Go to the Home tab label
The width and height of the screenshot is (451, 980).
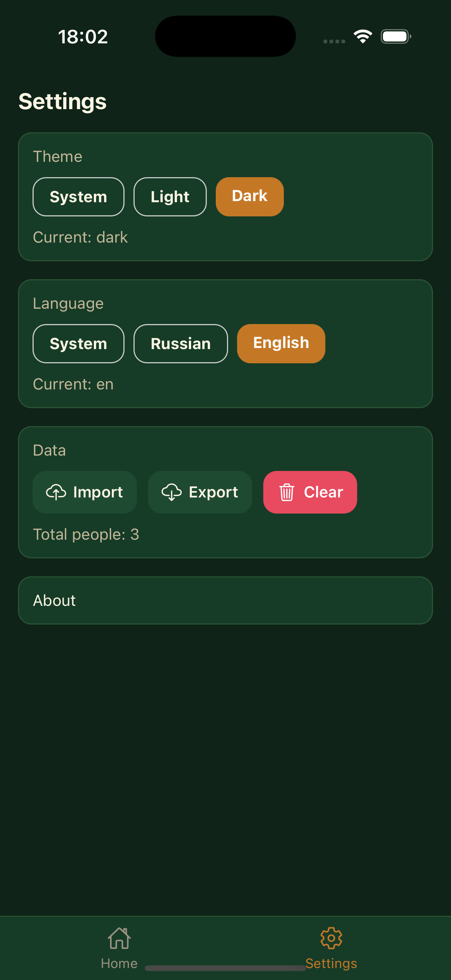click(x=119, y=963)
